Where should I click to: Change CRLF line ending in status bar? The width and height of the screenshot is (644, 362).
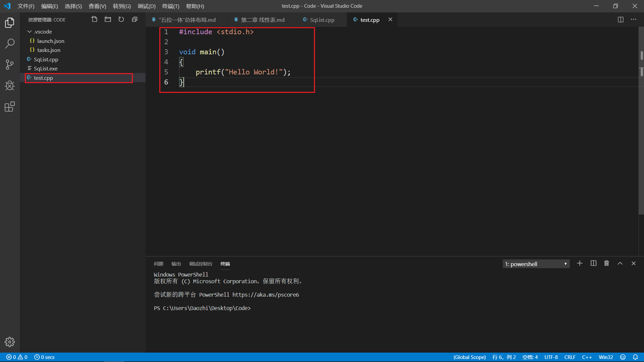[x=570, y=357]
